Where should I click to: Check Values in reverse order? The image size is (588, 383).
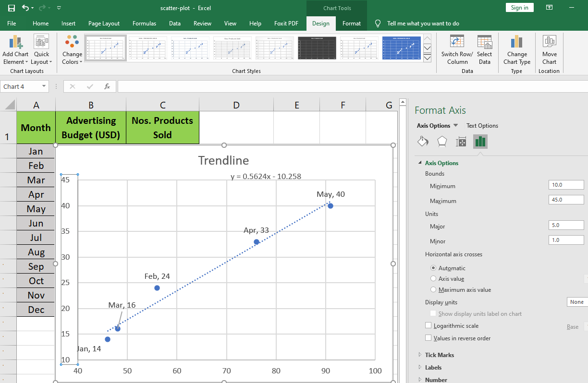pos(429,338)
